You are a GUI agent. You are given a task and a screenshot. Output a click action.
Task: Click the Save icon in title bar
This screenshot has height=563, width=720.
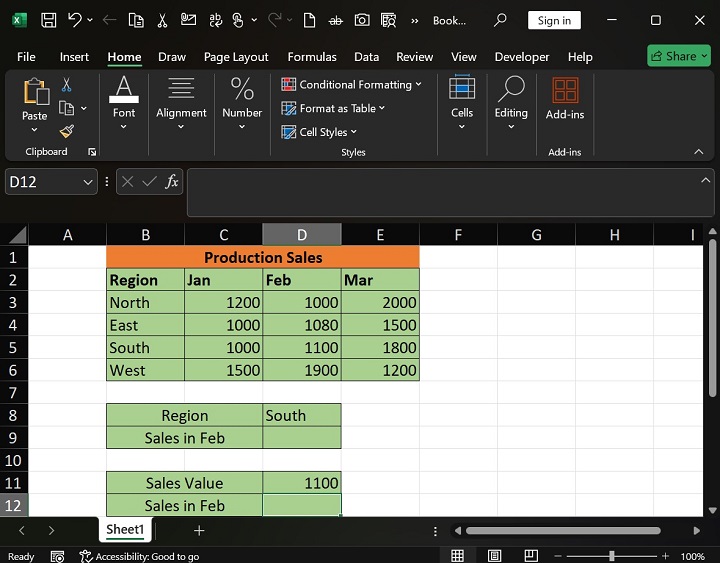coord(48,20)
